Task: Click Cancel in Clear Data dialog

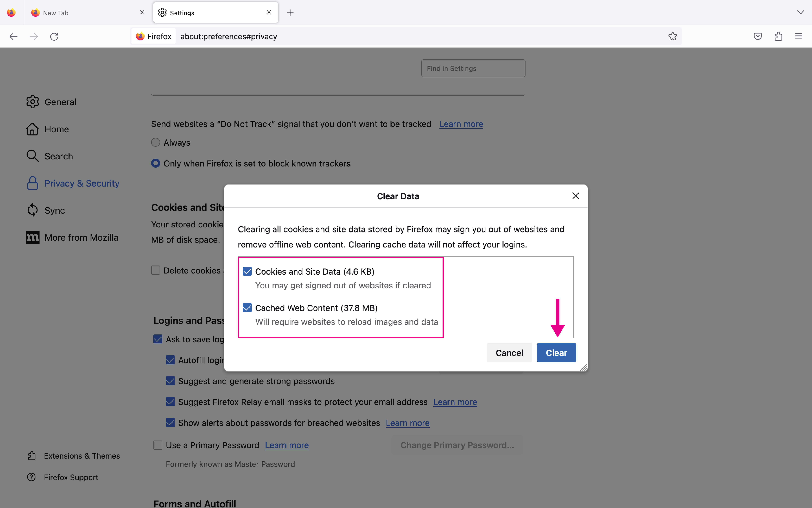Action: click(509, 352)
